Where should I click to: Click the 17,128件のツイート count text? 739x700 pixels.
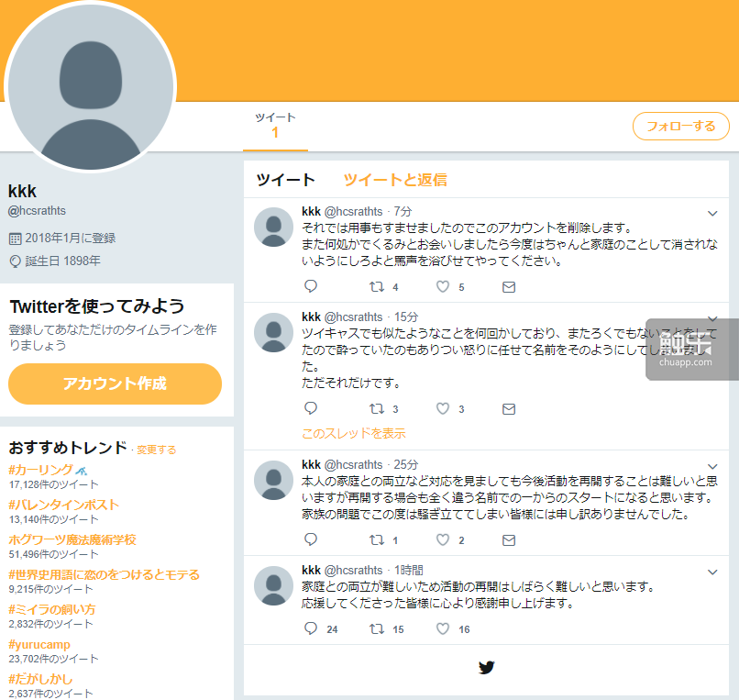[x=54, y=484]
